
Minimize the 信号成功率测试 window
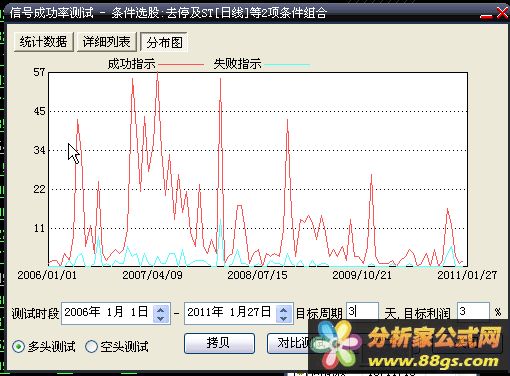(486, 15)
